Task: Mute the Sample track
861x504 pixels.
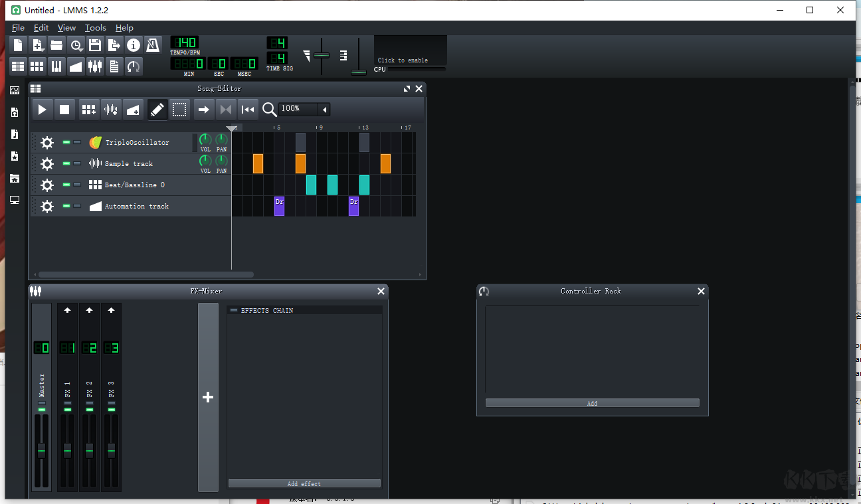Action: [x=66, y=163]
